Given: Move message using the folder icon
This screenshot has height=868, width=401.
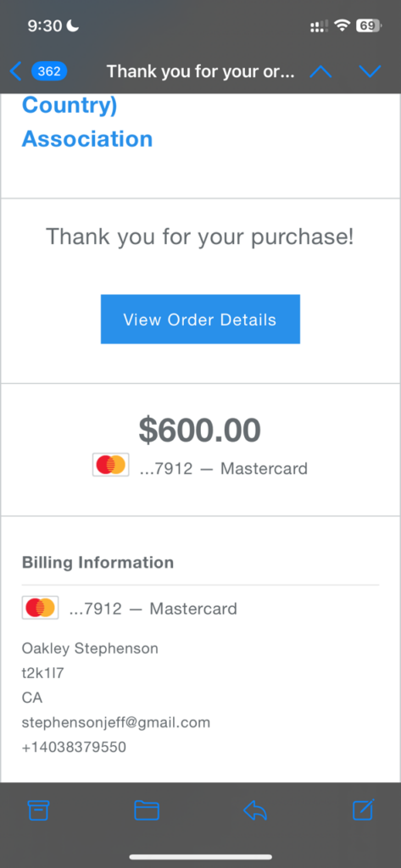Looking at the screenshot, I should click(x=147, y=810).
